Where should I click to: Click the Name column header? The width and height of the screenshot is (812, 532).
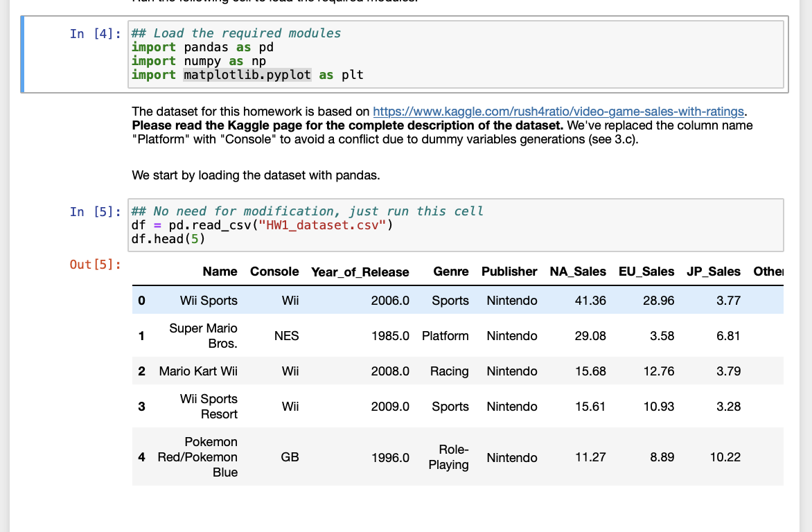[220, 272]
